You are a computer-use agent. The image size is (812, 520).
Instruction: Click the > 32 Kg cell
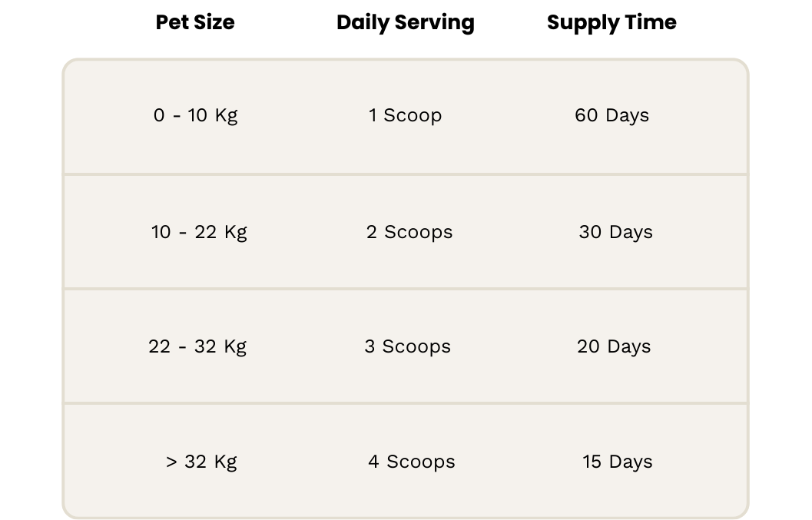click(201, 462)
